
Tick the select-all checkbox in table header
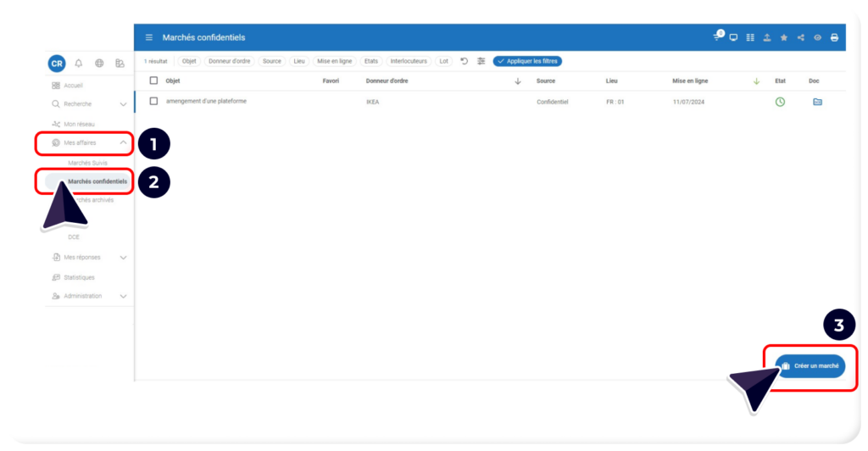[x=153, y=81]
